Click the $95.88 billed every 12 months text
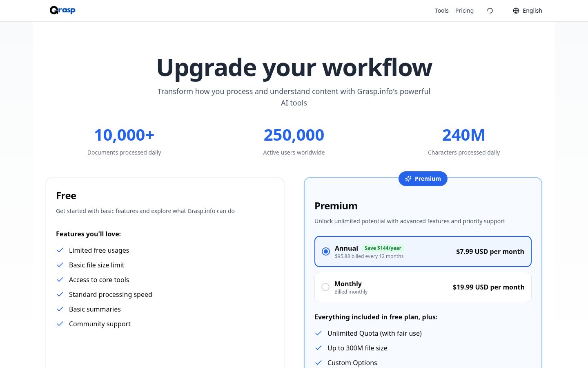This screenshot has height=368, width=588. coord(369,256)
